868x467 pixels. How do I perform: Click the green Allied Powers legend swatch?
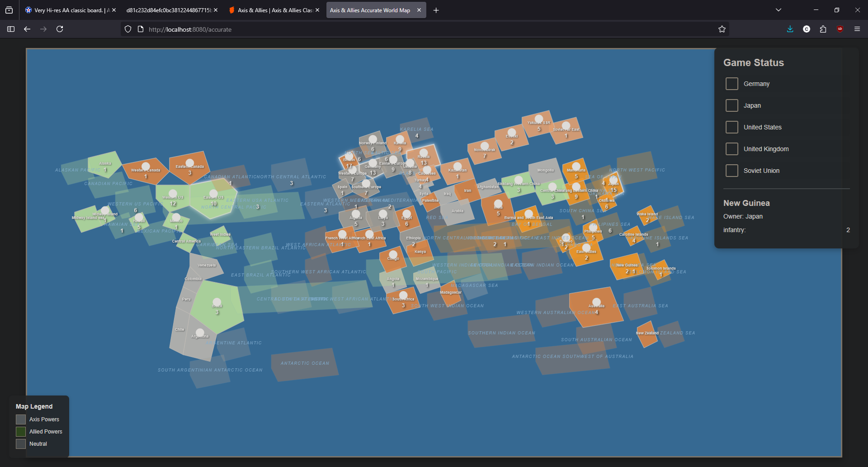(x=20, y=431)
